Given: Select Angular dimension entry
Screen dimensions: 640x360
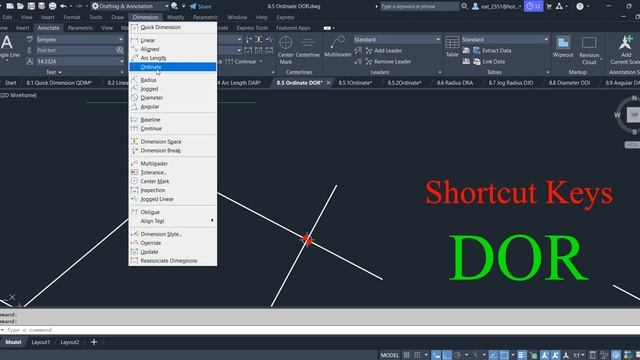Looking at the screenshot, I should 173,107.
